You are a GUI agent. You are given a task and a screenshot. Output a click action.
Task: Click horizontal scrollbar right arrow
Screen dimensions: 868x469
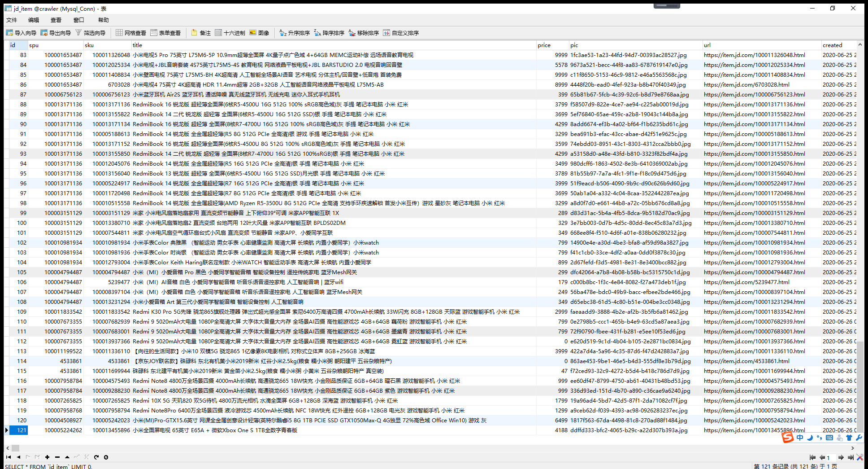852,448
